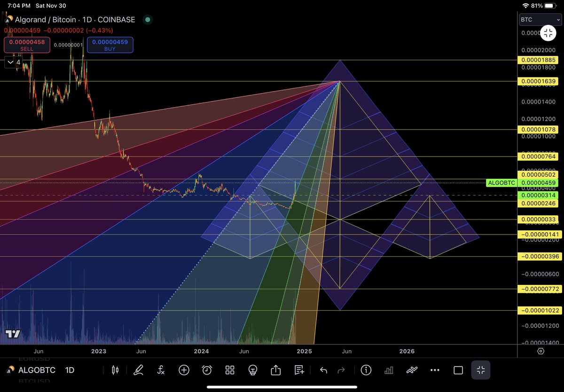Image resolution: width=564 pixels, height=392 pixels.
Task: Click the green ALGOBTC price tag
Action: coord(501,183)
